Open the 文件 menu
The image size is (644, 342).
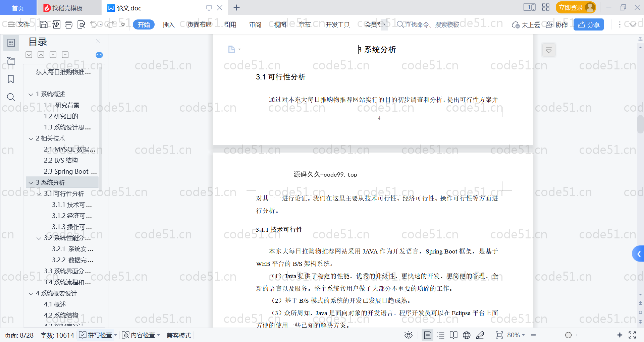point(19,24)
